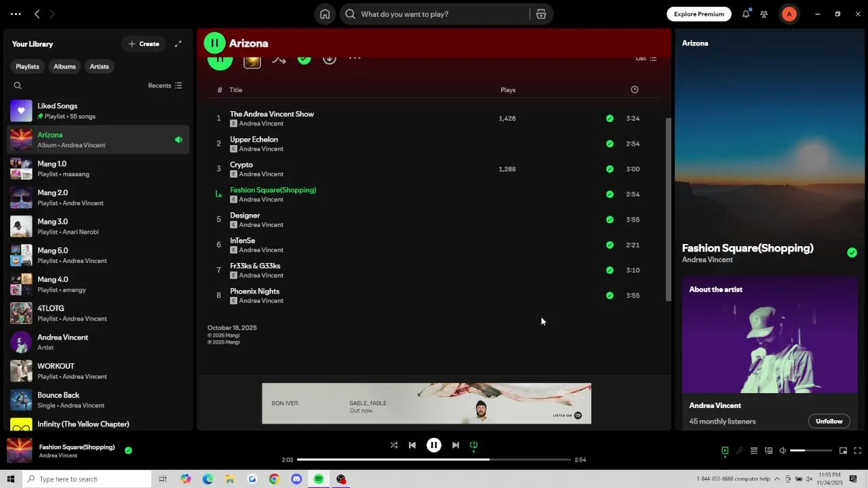Open the notifications bell

pyautogui.click(x=746, y=14)
